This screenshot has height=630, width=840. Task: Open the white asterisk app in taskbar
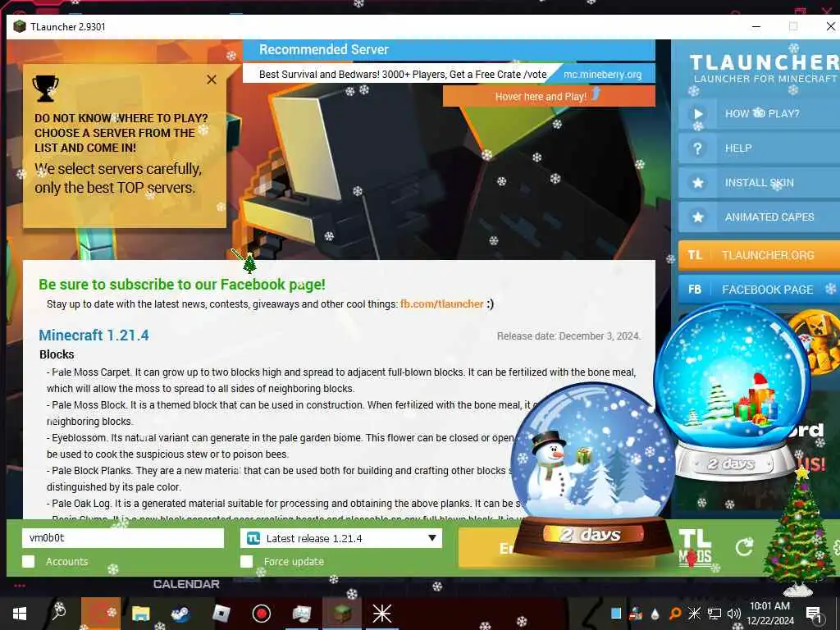point(382,614)
